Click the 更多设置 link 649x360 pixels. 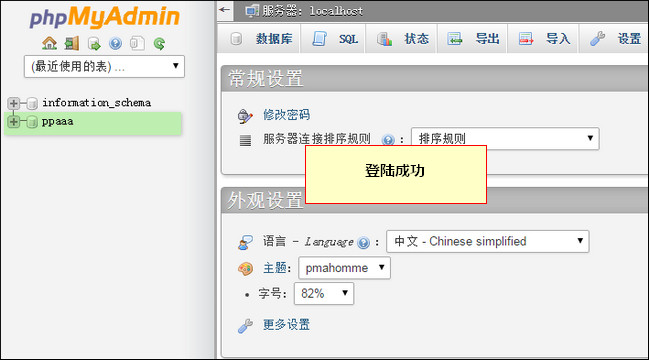286,324
